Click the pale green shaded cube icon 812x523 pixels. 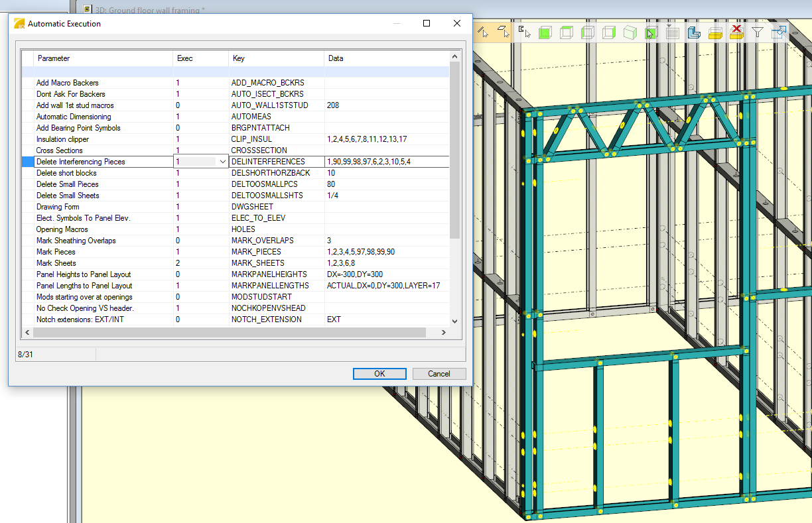click(630, 32)
